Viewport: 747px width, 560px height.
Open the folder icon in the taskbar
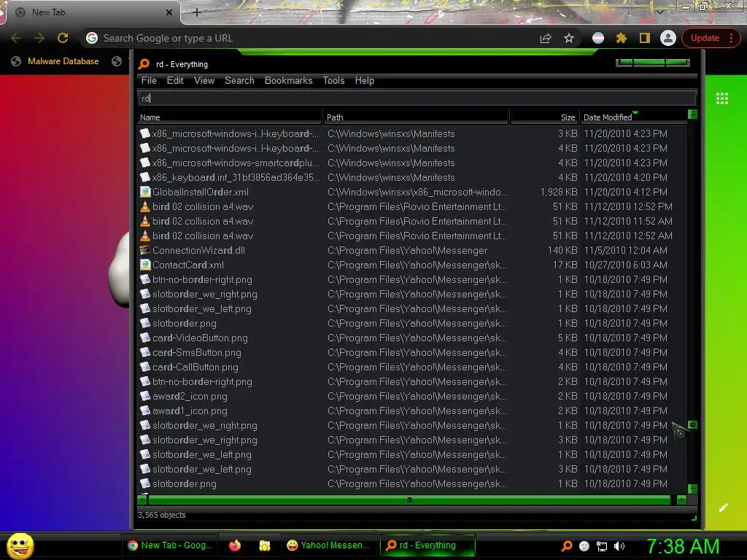(x=264, y=545)
